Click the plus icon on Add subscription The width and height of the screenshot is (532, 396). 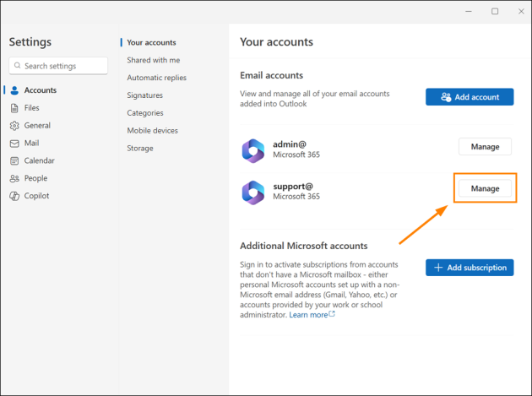tap(438, 268)
